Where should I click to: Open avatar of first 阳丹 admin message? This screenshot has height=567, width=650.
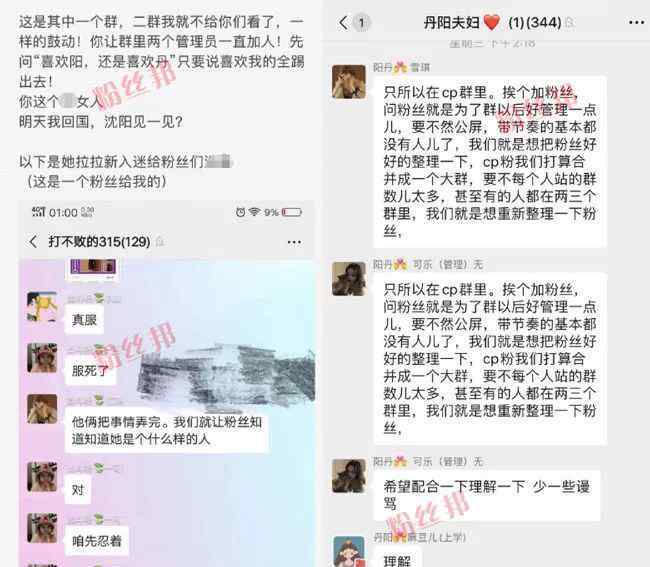point(349,82)
